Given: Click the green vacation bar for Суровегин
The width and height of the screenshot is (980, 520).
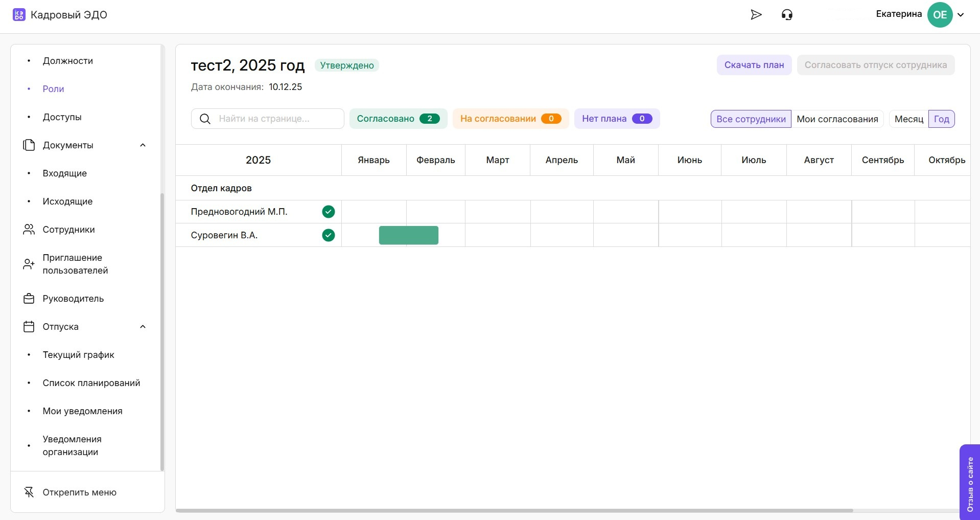Looking at the screenshot, I should point(408,235).
